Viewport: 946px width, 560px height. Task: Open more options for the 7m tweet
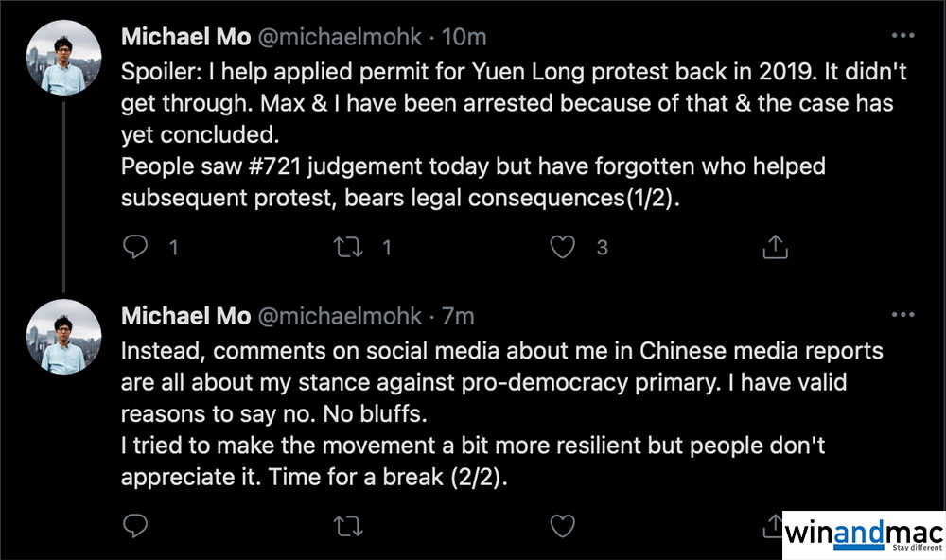(903, 315)
